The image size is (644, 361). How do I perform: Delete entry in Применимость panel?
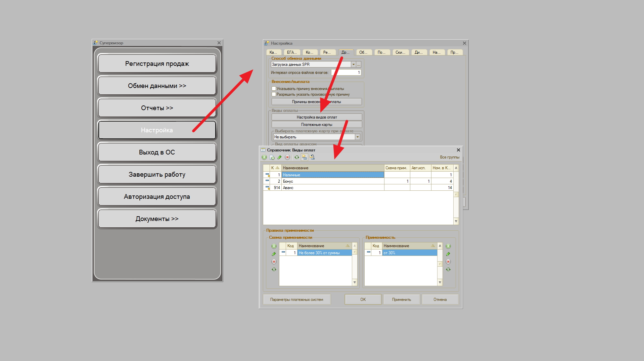pos(448,262)
